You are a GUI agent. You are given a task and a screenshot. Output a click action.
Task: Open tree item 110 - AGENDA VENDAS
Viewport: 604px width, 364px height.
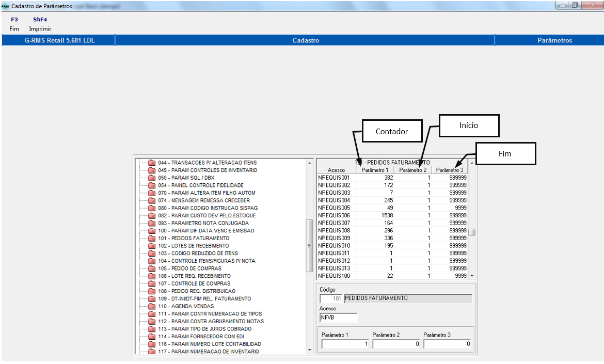[x=186, y=306]
